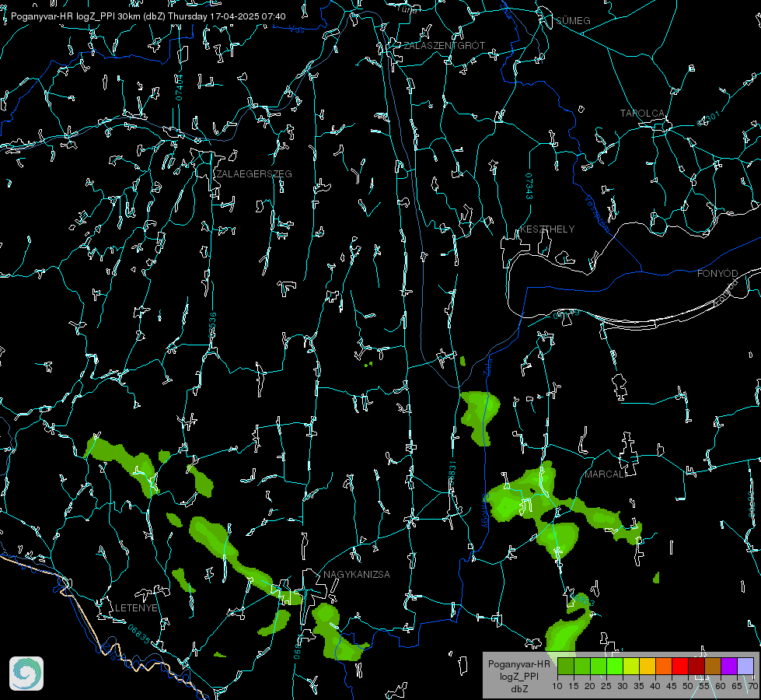Select the ZALASZENTGRÓT town label
Screen dimensions: 761x700
pos(444,46)
